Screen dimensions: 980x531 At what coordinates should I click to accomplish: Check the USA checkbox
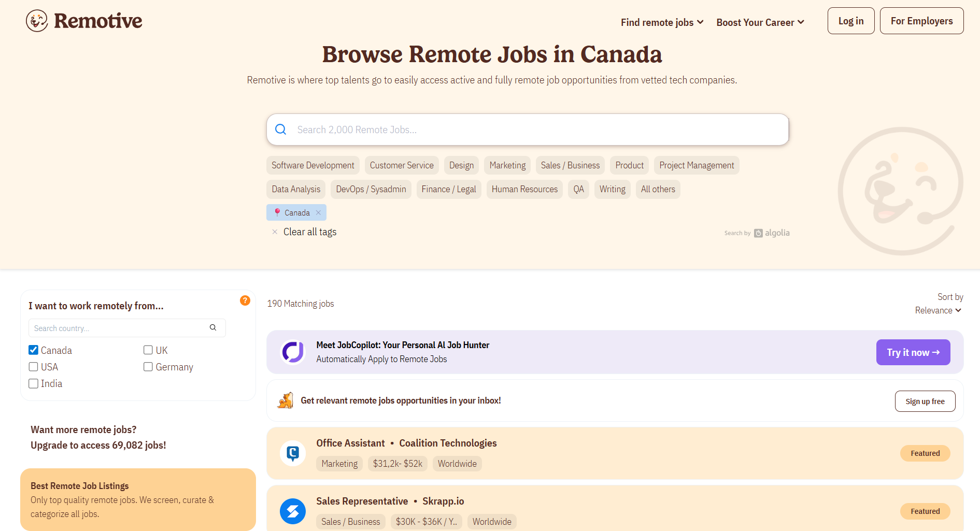pyautogui.click(x=34, y=367)
